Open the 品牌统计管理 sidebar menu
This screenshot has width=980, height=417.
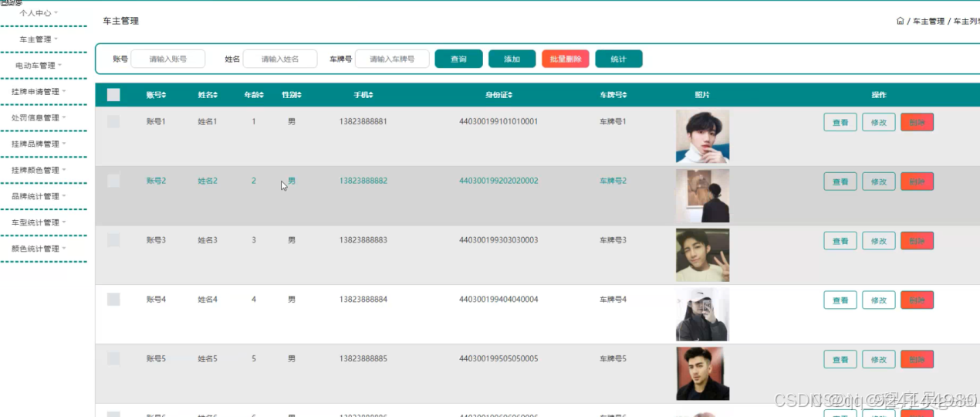(39, 196)
